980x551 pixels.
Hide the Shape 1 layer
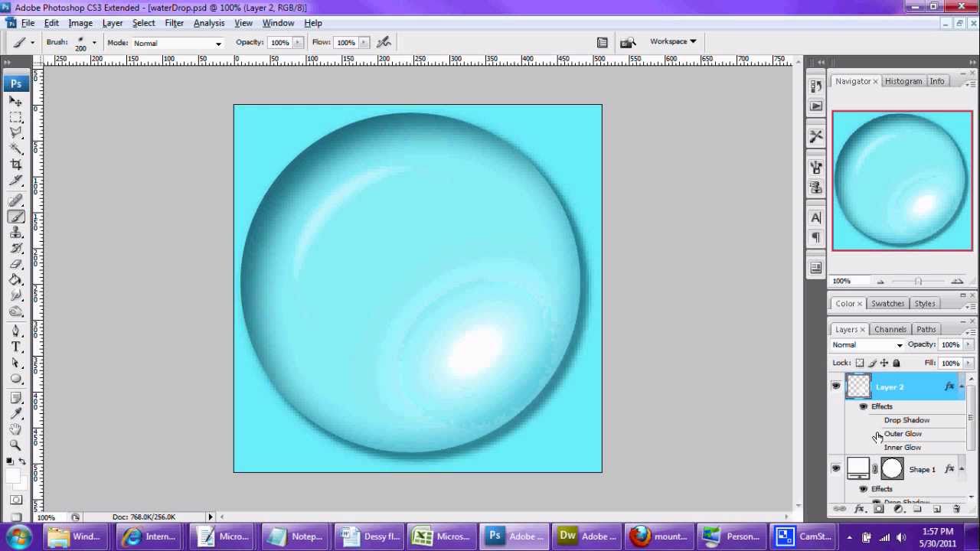pyautogui.click(x=836, y=468)
